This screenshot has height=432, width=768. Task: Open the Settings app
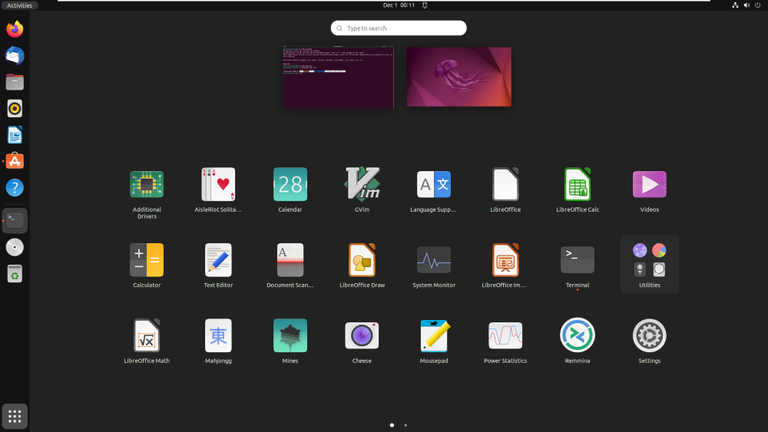(x=649, y=336)
